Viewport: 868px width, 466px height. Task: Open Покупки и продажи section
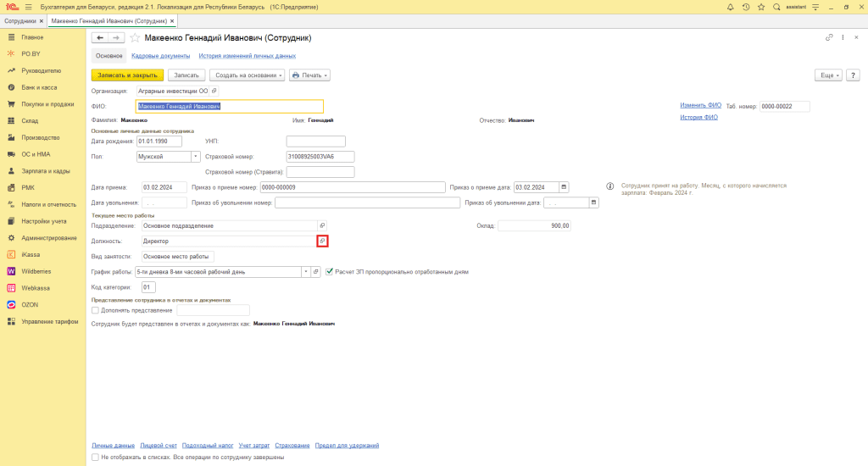(x=47, y=104)
